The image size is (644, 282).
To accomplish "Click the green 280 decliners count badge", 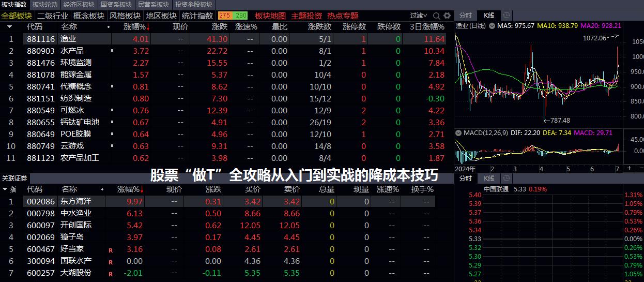I will tap(241, 16).
